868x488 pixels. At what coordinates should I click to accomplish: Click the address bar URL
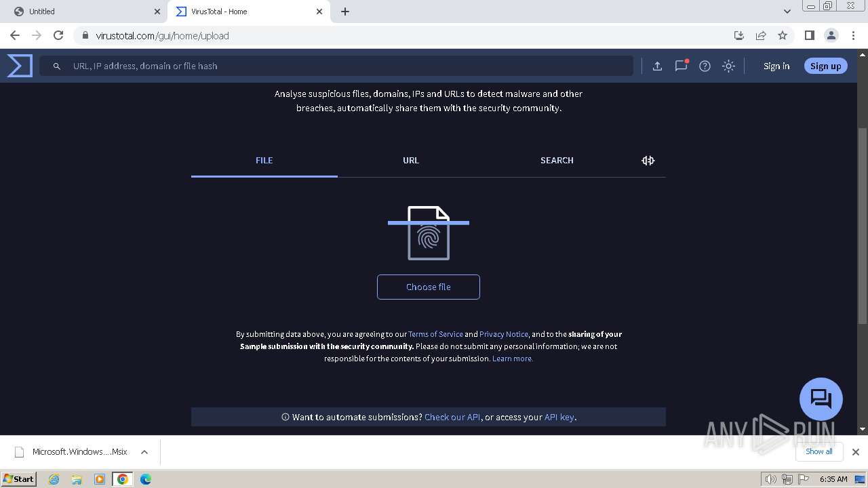click(162, 35)
